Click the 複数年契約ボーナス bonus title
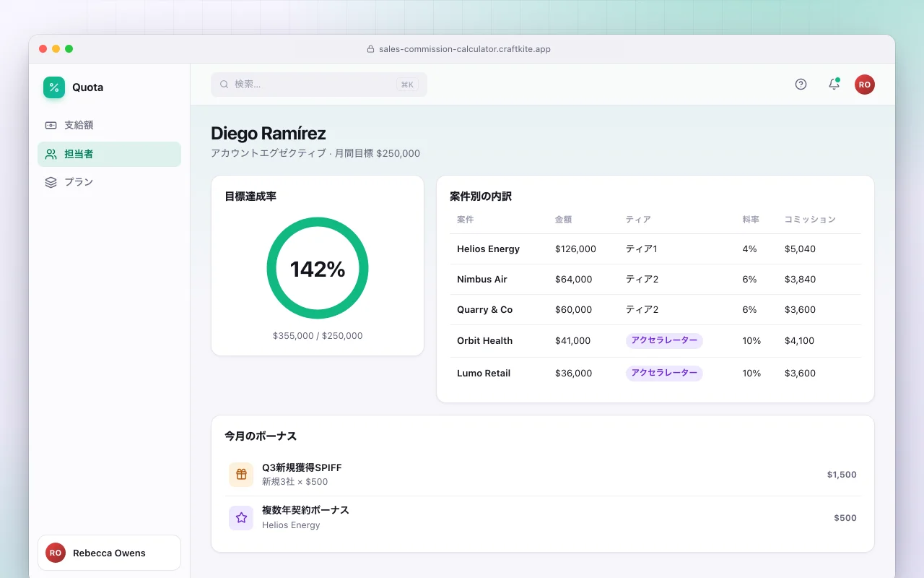This screenshot has height=578, width=924. pos(305,510)
